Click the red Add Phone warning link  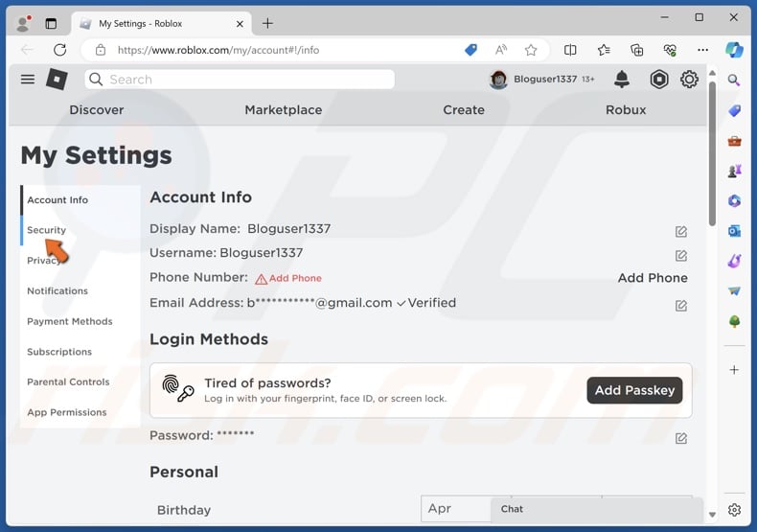click(x=288, y=279)
